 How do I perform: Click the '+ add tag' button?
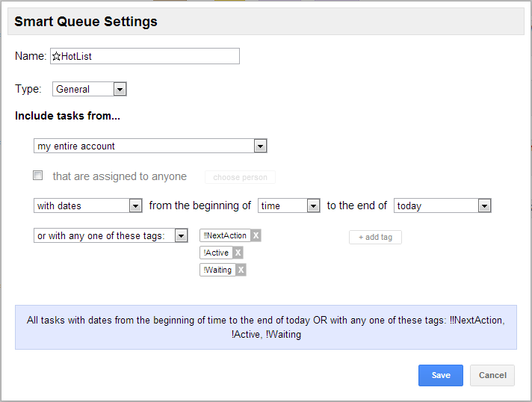[375, 237]
